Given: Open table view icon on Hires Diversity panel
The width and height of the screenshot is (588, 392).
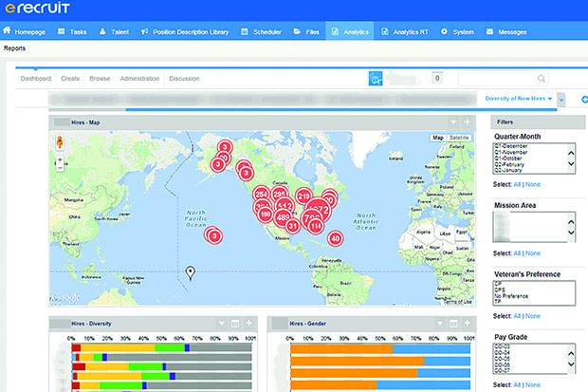Looking at the screenshot, I should point(234,325).
